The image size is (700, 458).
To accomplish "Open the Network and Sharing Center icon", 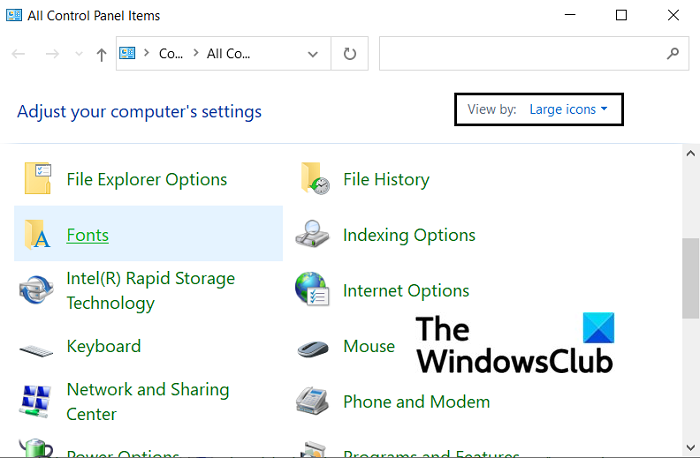I will coord(38,401).
